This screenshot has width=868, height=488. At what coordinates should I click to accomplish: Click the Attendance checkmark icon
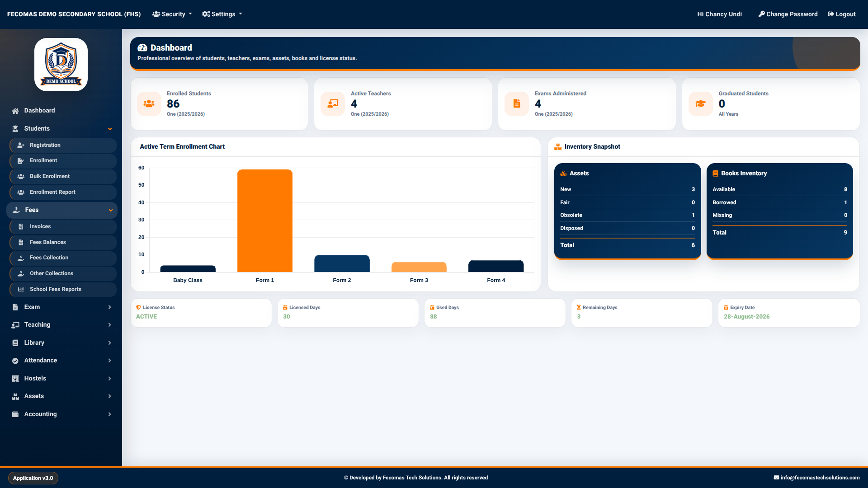point(15,361)
